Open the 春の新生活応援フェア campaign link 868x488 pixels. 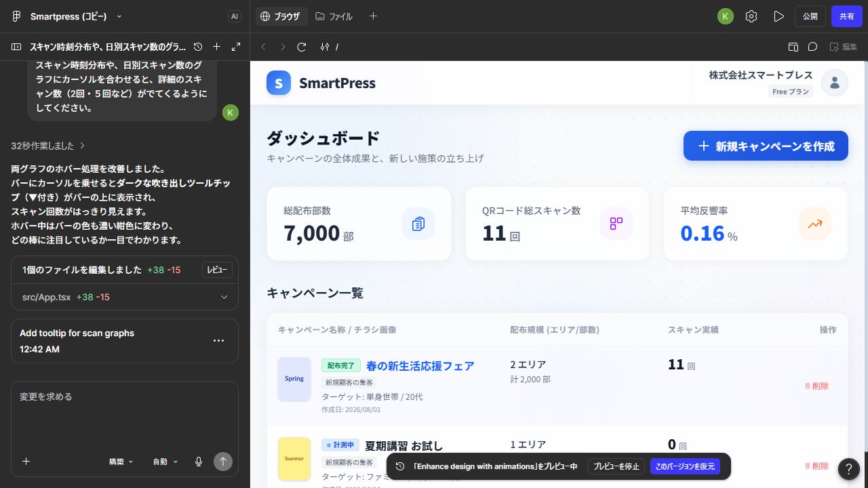[x=420, y=366]
